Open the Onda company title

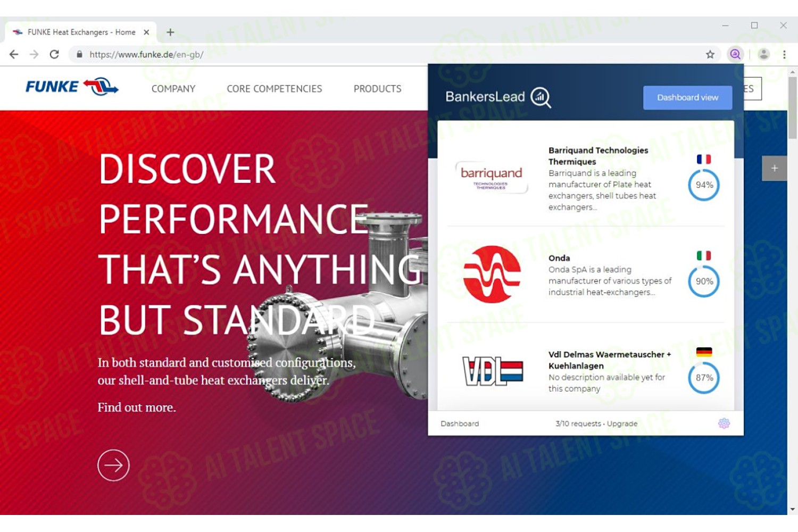pyautogui.click(x=559, y=258)
